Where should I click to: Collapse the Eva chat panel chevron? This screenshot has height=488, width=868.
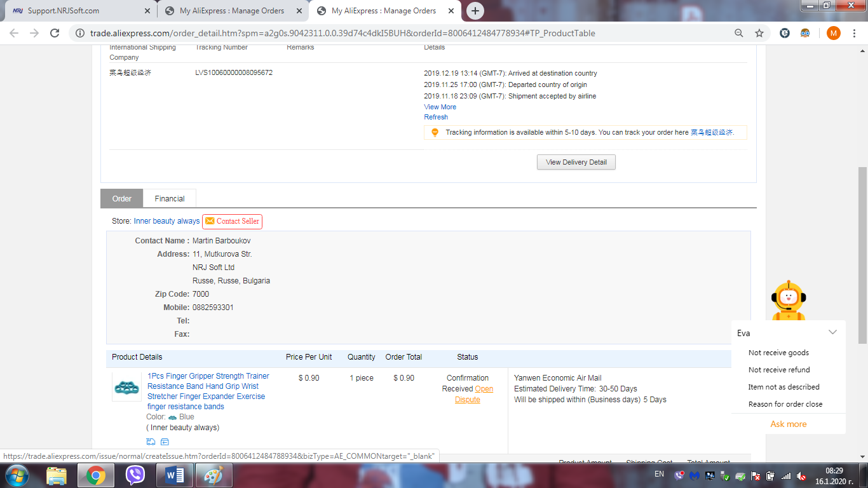[x=832, y=332]
